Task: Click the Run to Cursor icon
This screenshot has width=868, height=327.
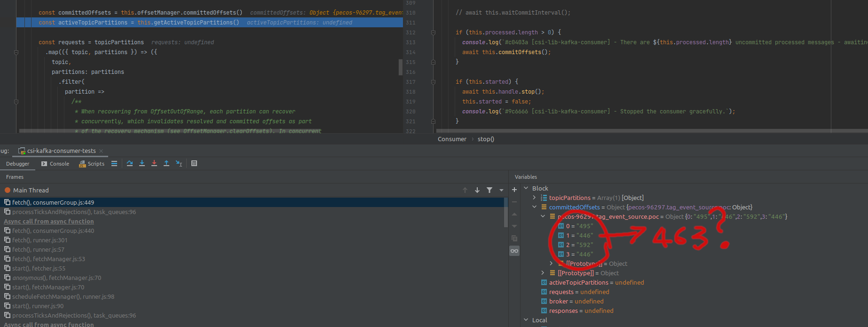Action: [x=179, y=163]
